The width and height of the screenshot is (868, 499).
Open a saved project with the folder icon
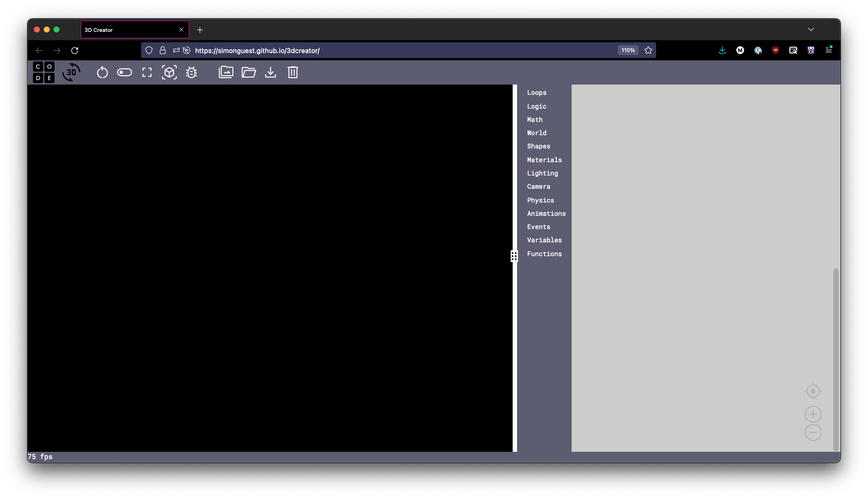pyautogui.click(x=249, y=72)
